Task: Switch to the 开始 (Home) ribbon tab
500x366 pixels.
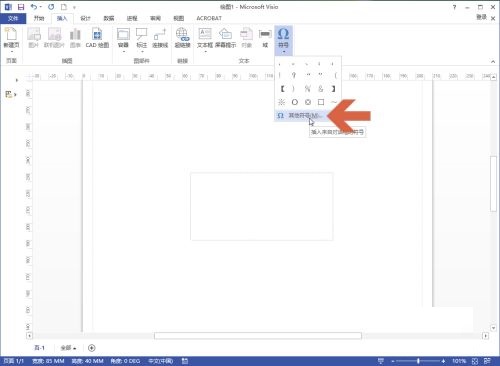Action: [39, 18]
